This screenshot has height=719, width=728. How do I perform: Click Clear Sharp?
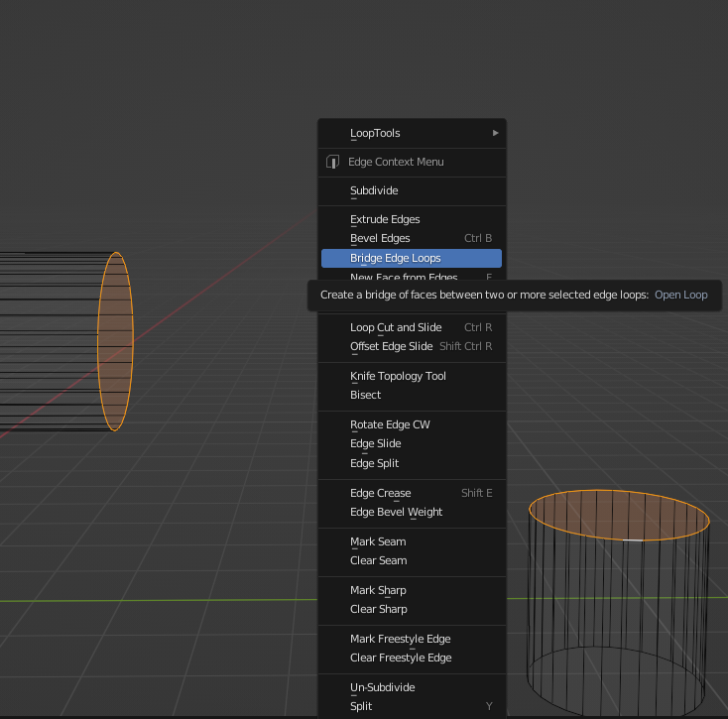click(412, 609)
